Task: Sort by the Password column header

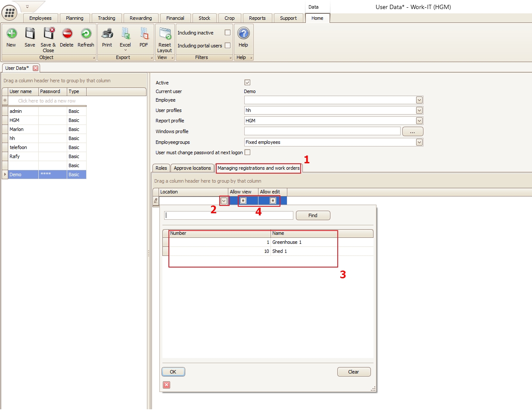Action: pos(53,91)
